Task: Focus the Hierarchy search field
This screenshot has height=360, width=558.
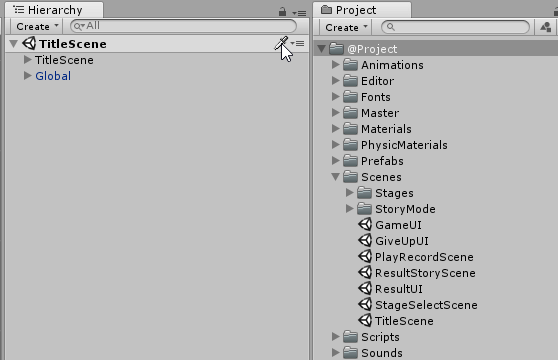Action: (183, 26)
